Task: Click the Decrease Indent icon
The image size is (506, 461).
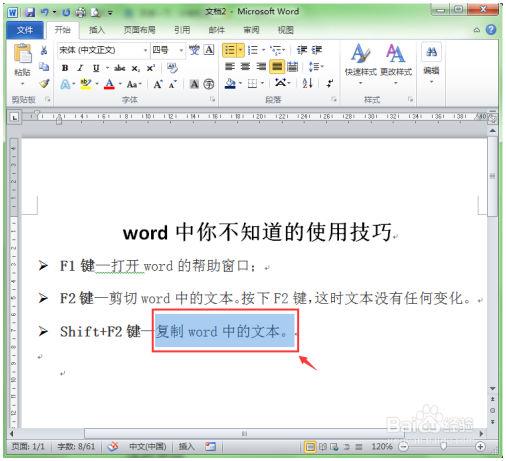Action: point(302,50)
